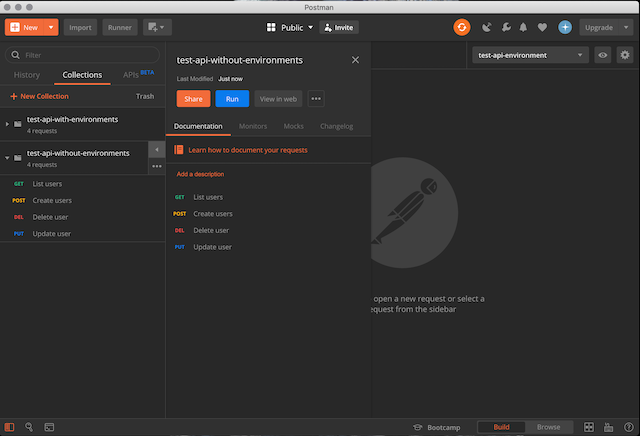This screenshot has height=436, width=640.
Task: Open the Upgrade dropdown arrow
Action: tap(626, 27)
